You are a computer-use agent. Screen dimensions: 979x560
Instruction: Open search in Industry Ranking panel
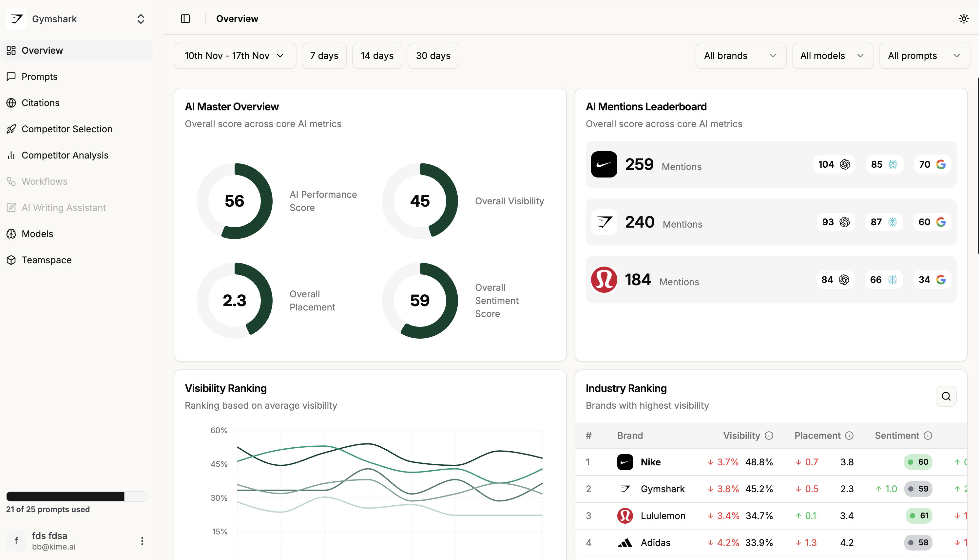coord(946,396)
